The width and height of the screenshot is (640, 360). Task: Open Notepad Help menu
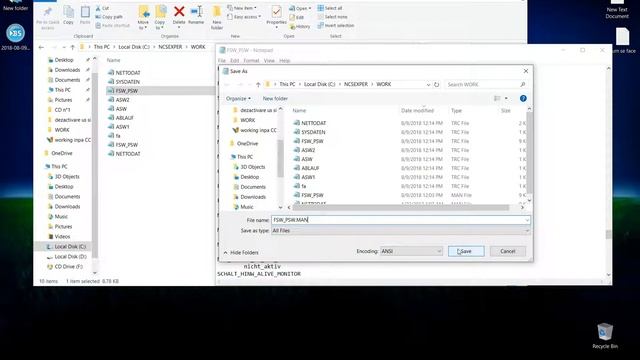284,60
